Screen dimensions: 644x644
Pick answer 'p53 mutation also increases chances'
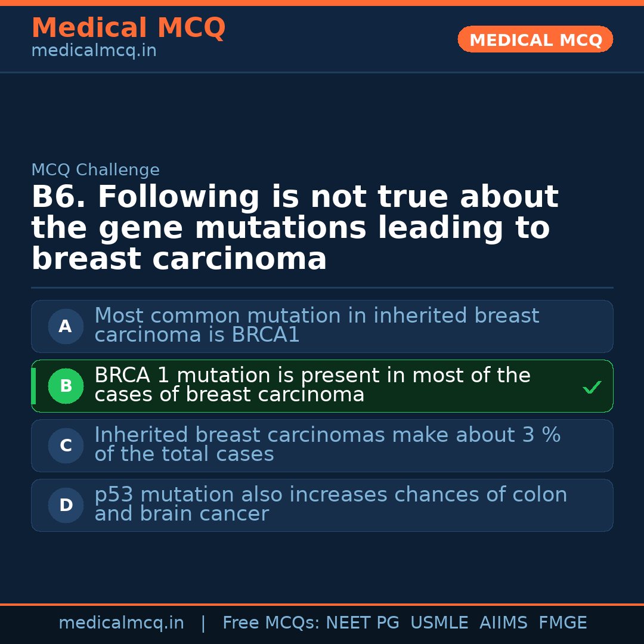[330, 504]
